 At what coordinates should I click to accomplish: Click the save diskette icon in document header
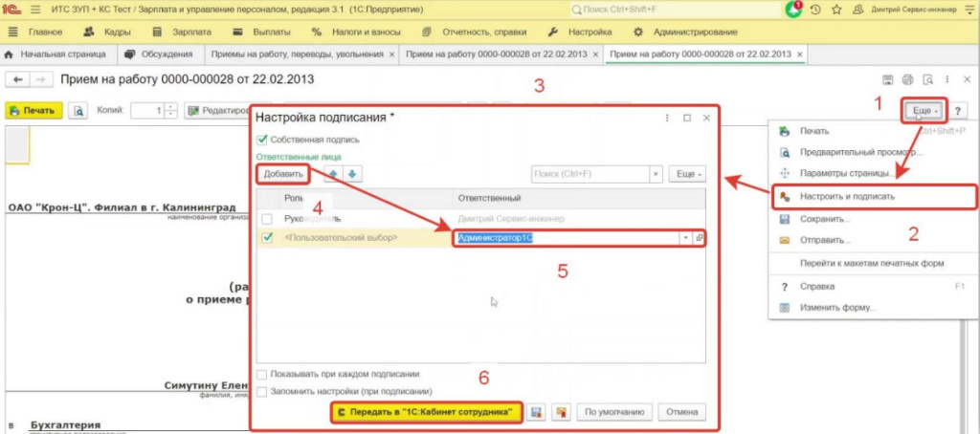coord(887,79)
